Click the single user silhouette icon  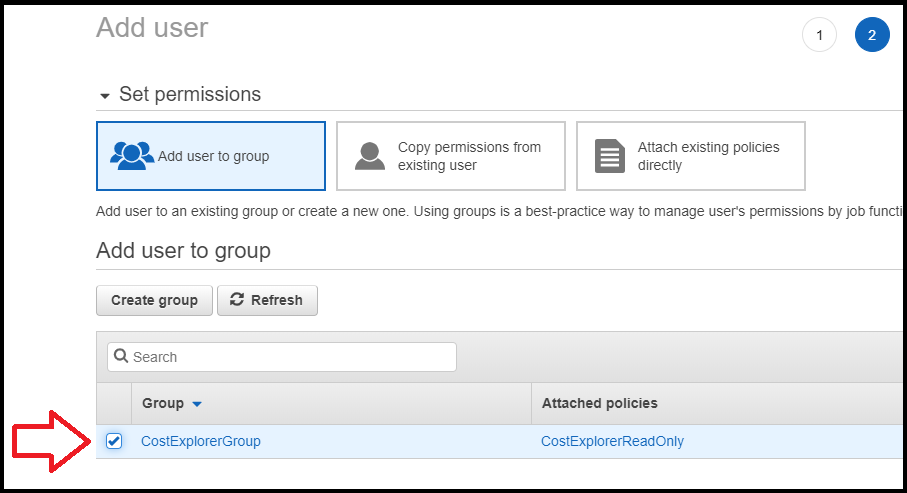click(370, 156)
